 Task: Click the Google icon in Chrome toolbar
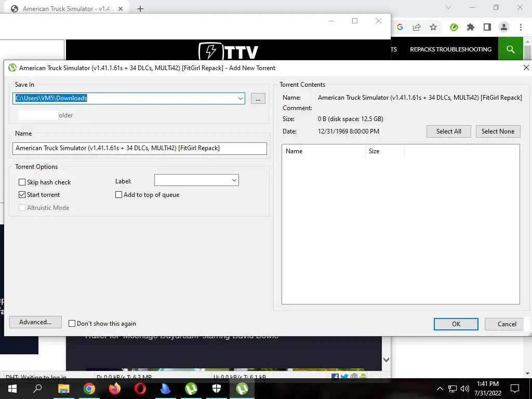400,27
